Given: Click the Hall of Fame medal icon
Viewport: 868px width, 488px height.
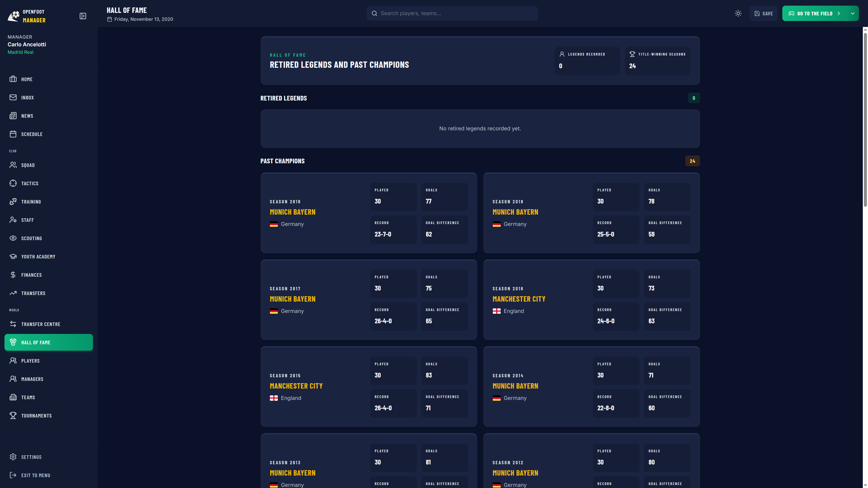Looking at the screenshot, I should 13,343.
